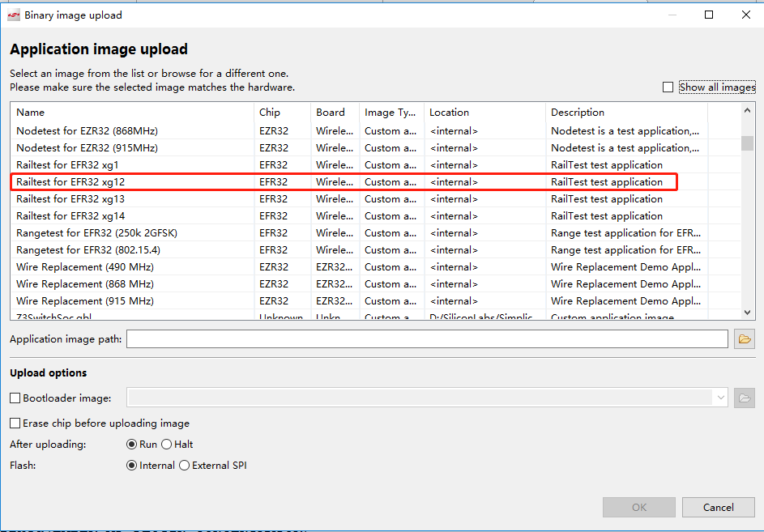Sort the list by Name column header

tap(132, 113)
